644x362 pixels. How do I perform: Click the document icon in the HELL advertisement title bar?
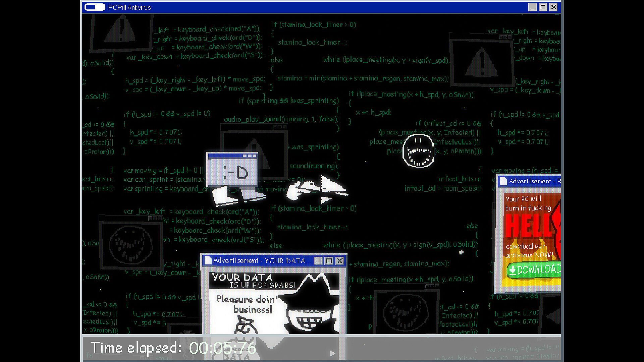[503, 181]
